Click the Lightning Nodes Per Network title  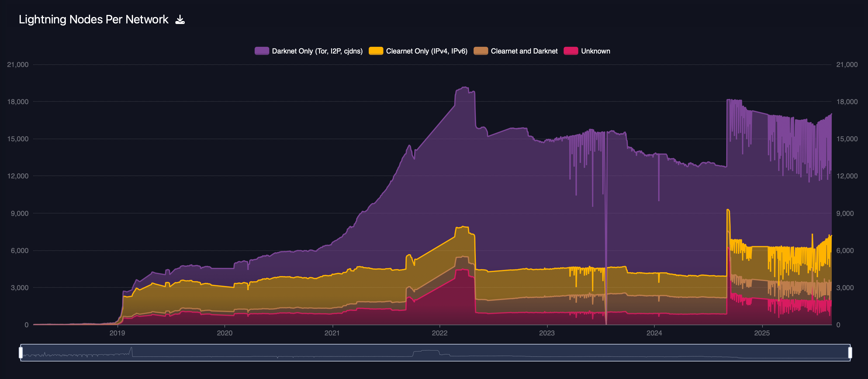coord(93,20)
